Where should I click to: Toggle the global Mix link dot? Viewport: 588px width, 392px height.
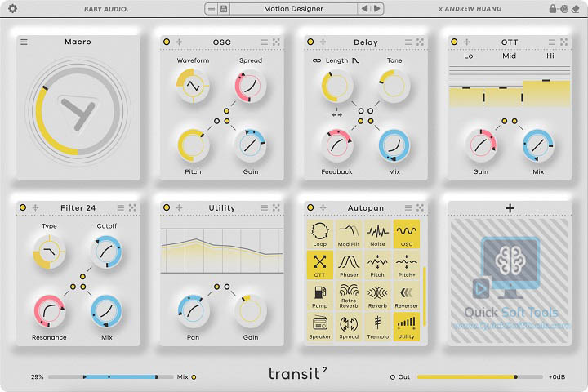coord(194,377)
